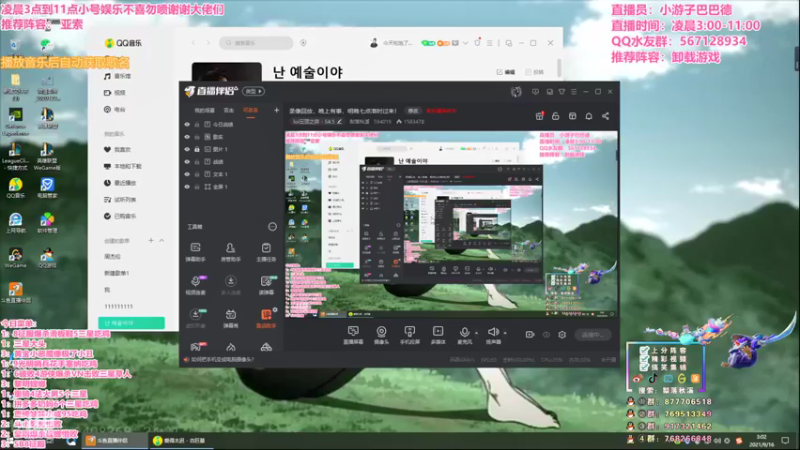Add screen capture source in bottom bar
The image size is (800, 450).
point(353,335)
